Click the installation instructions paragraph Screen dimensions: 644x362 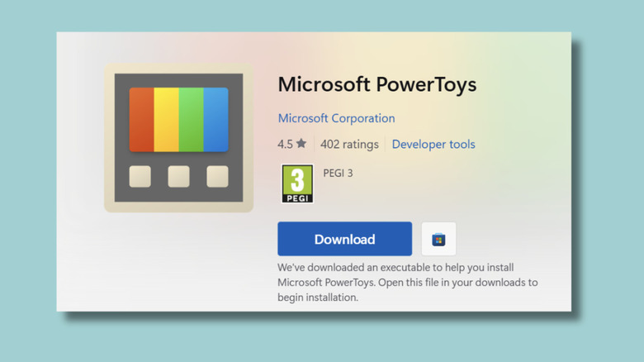pyautogui.click(x=408, y=283)
